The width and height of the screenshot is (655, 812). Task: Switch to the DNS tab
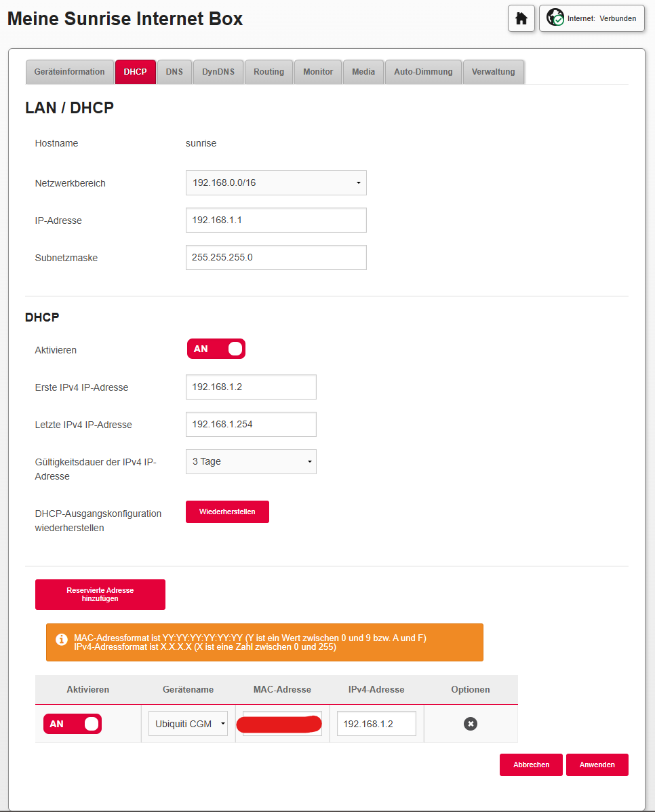(x=174, y=72)
